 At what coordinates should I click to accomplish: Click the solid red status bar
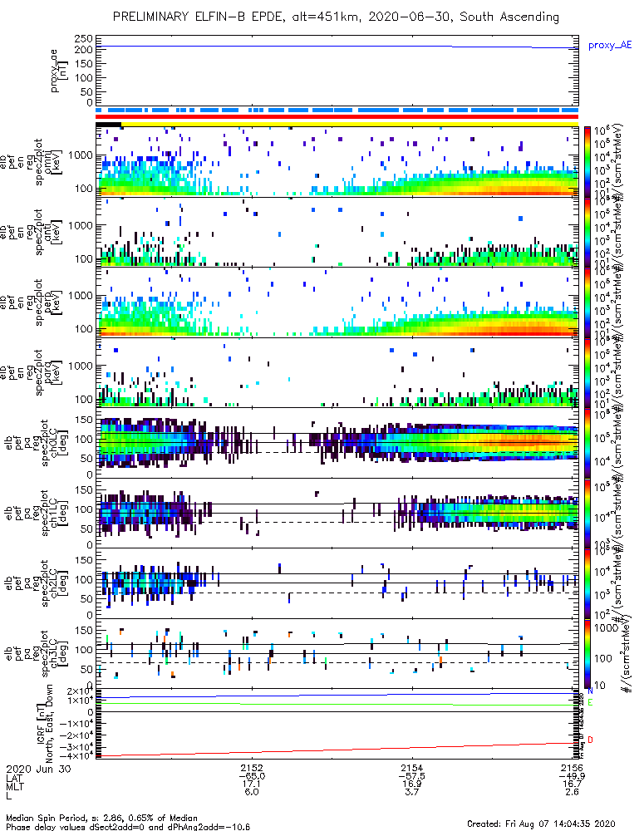pyautogui.click(x=337, y=116)
